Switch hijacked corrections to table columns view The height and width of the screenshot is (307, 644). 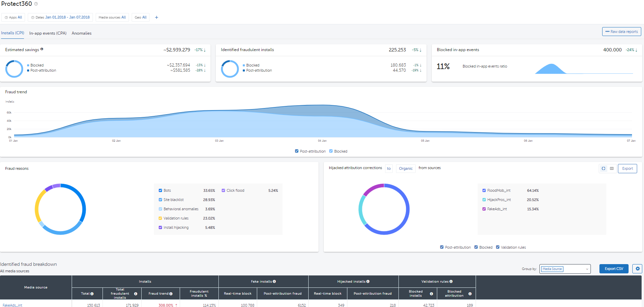[x=612, y=168]
